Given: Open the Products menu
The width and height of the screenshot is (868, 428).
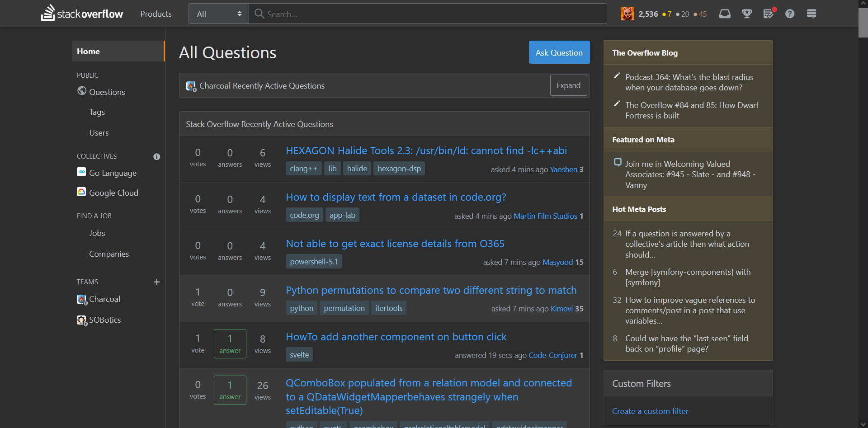Looking at the screenshot, I should pos(156,14).
